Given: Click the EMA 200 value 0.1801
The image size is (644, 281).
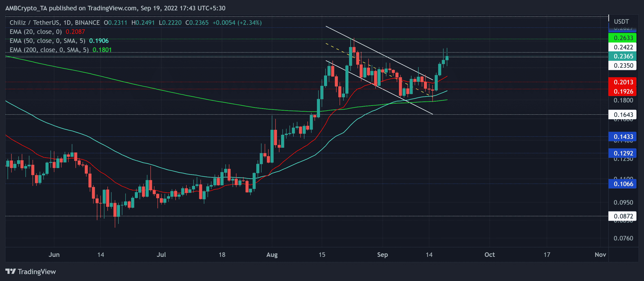Looking at the screenshot, I should (x=102, y=50).
